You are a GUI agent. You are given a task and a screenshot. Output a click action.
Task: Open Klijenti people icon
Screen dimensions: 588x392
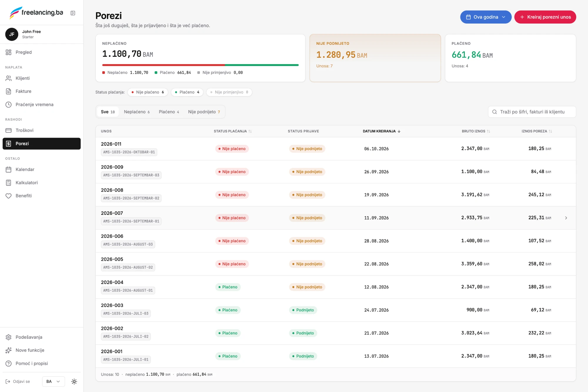[x=9, y=78]
